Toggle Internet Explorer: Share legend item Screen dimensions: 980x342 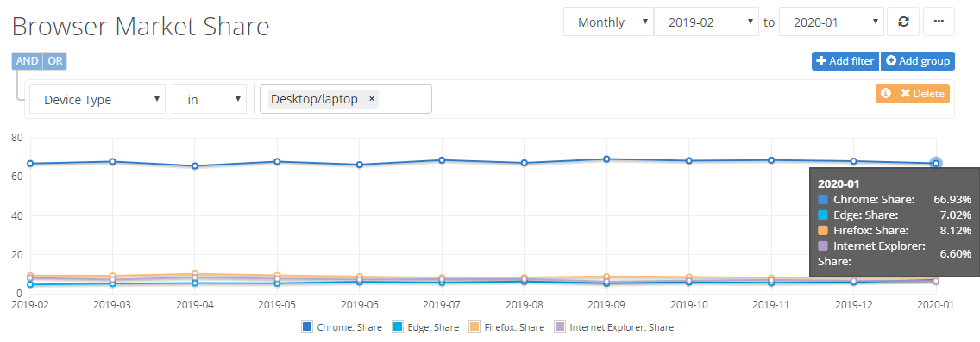pyautogui.click(x=614, y=327)
